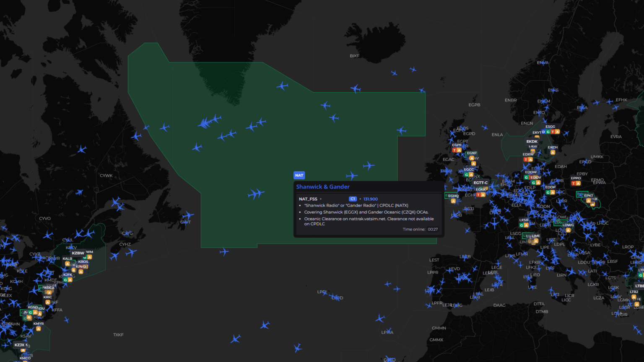Click the Approach badge under EGHQ

click(x=453, y=201)
